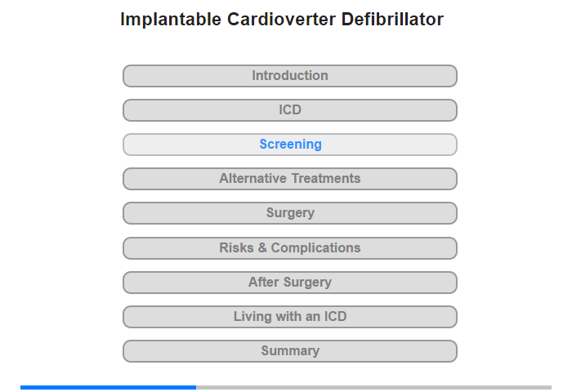Choose Surgery from the topic list
This screenshot has height=392, width=572.
pyautogui.click(x=290, y=213)
